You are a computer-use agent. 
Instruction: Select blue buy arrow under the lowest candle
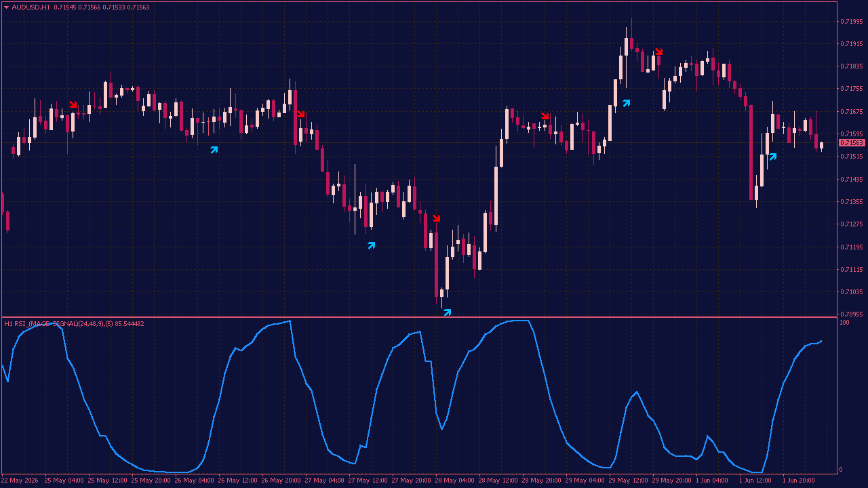[x=447, y=312]
